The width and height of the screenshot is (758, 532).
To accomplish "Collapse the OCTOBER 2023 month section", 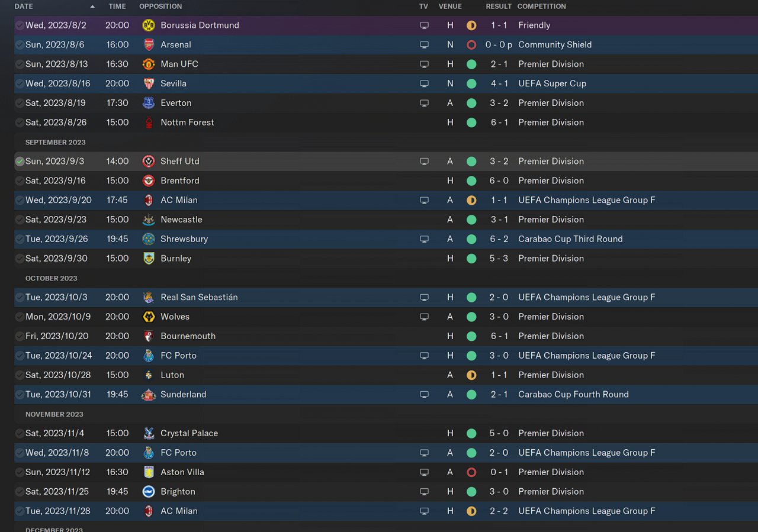I will [52, 278].
